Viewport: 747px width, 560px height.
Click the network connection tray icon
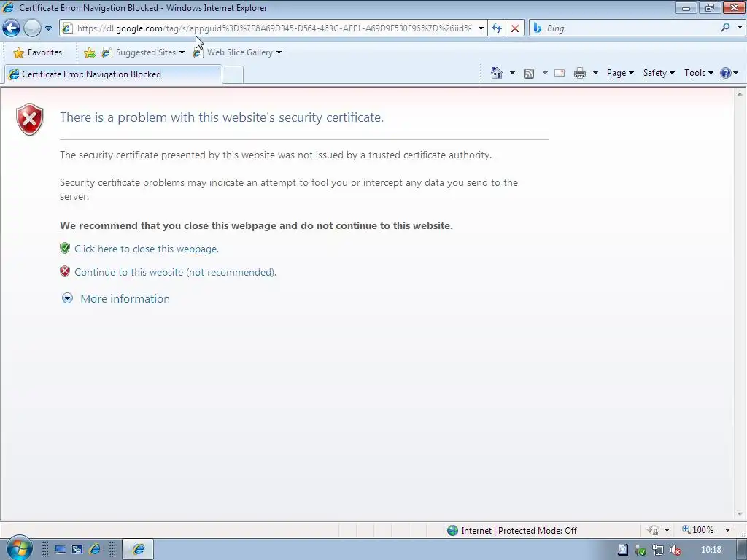658,550
